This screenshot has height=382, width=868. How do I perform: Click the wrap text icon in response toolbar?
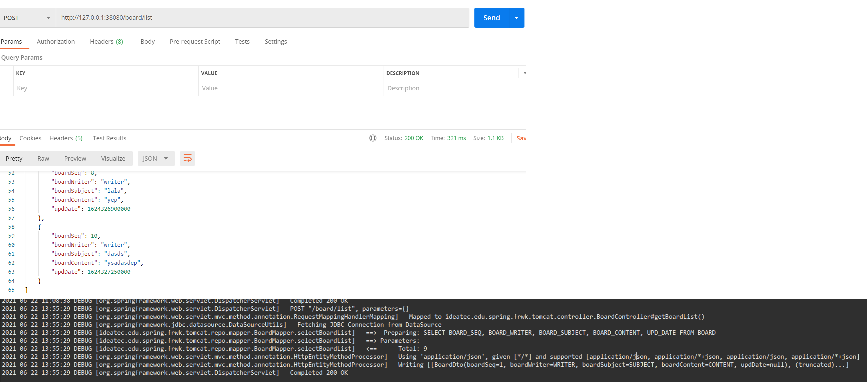pos(188,159)
